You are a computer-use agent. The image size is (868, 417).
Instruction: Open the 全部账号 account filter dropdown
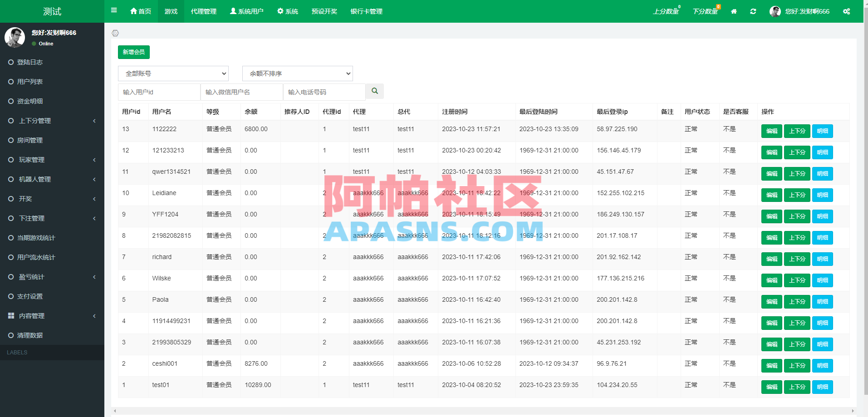[x=173, y=73]
